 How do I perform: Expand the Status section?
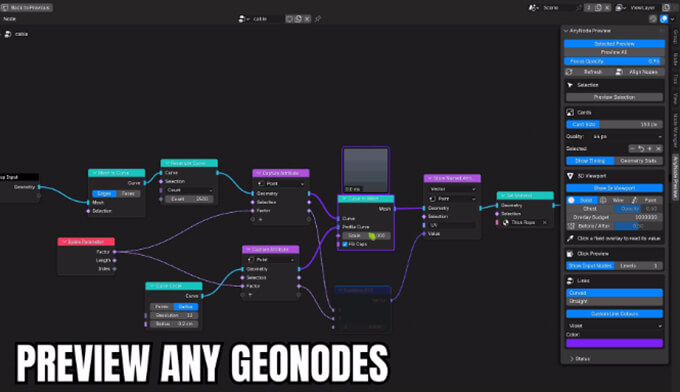[579, 359]
